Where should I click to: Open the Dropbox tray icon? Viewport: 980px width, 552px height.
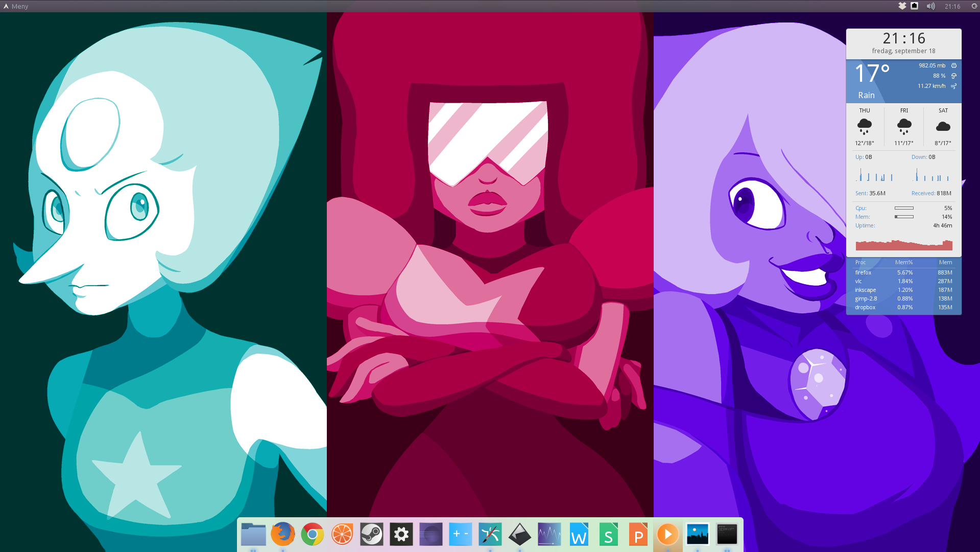tap(902, 6)
